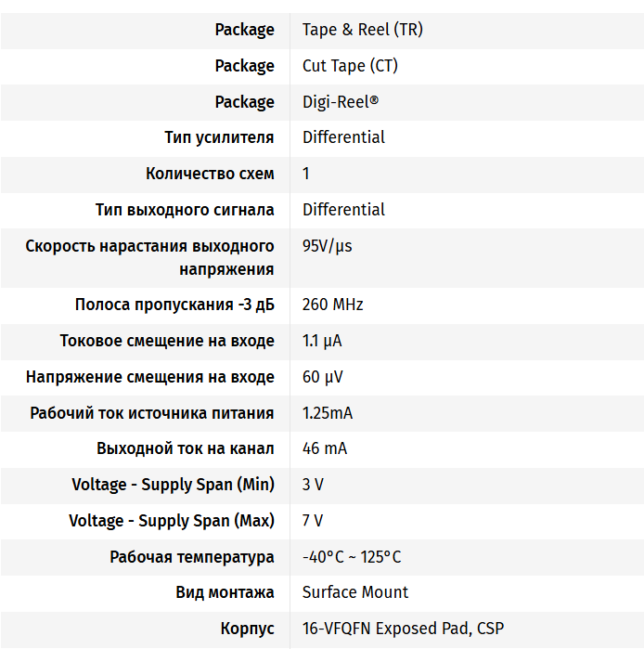
Task: Select the "46 mA" output current value
Action: pos(325,448)
